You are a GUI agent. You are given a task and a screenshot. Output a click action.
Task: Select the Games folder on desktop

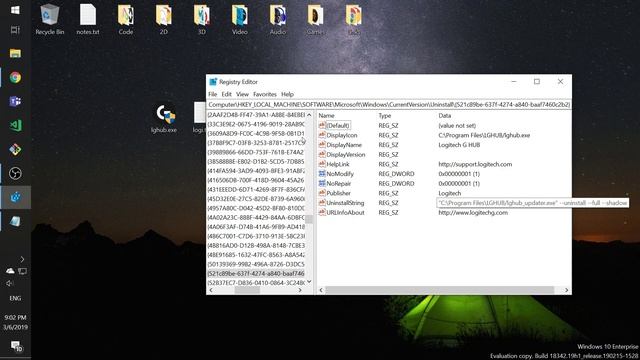click(316, 19)
